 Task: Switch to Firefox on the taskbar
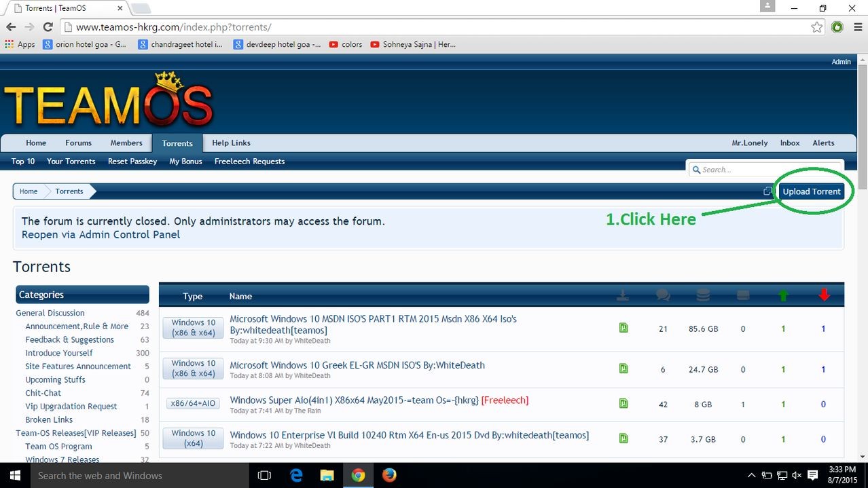pyautogui.click(x=388, y=476)
